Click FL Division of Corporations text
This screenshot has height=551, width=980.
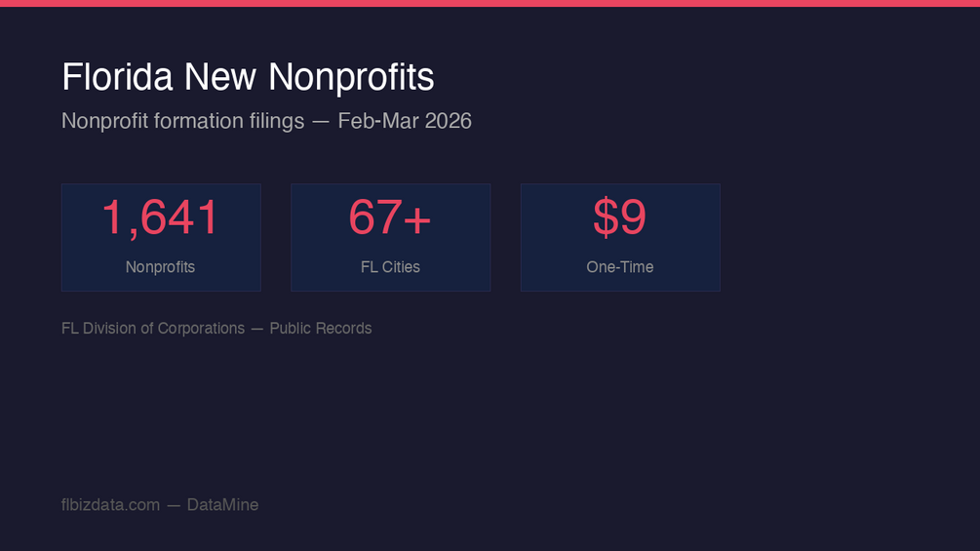[153, 328]
